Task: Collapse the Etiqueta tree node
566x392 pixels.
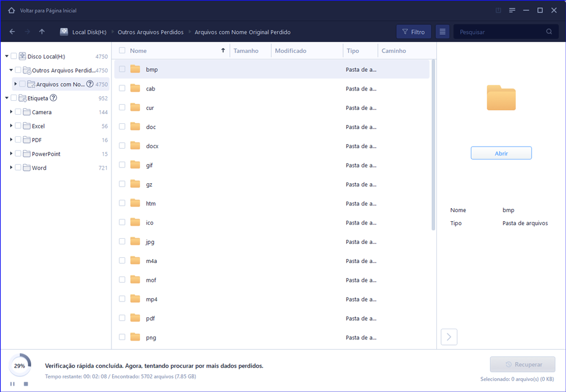Action: 6,98
